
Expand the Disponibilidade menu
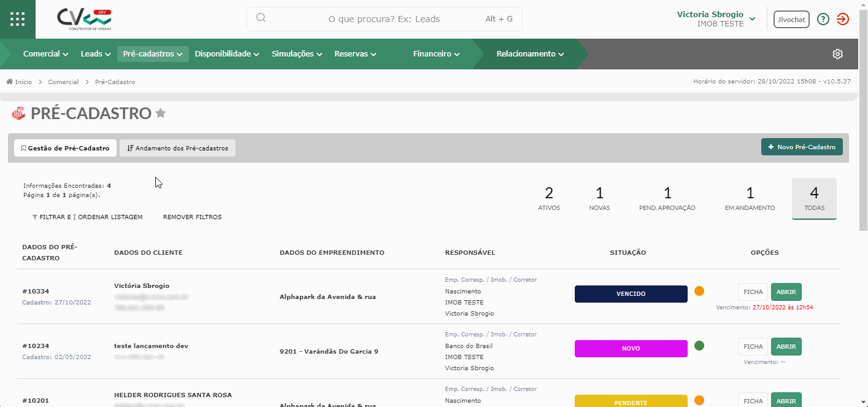(227, 54)
